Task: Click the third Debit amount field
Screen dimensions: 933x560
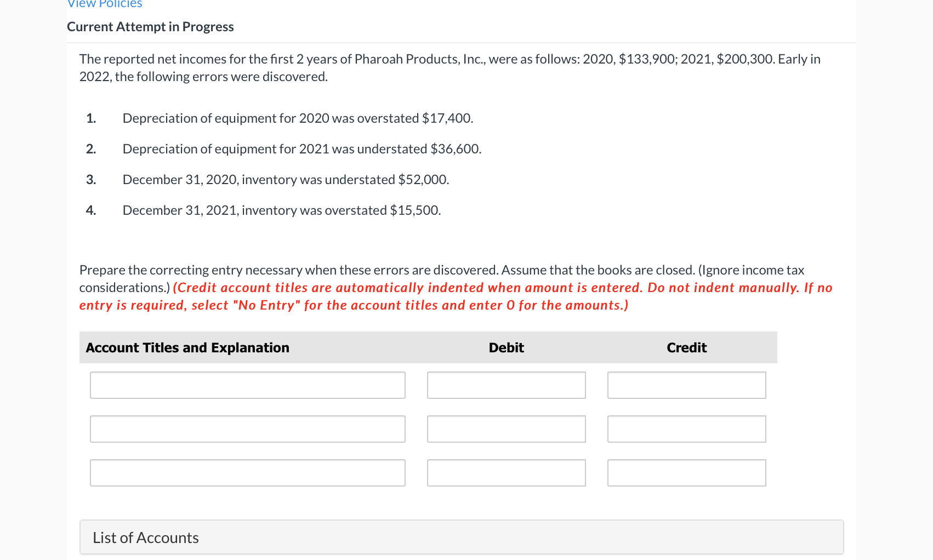Action: [x=505, y=472]
